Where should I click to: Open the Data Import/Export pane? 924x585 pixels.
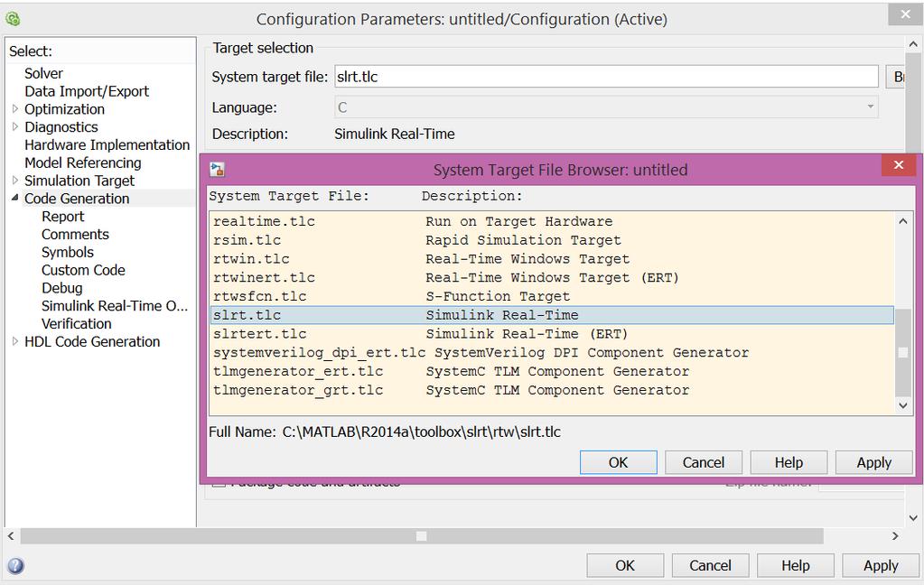87,91
